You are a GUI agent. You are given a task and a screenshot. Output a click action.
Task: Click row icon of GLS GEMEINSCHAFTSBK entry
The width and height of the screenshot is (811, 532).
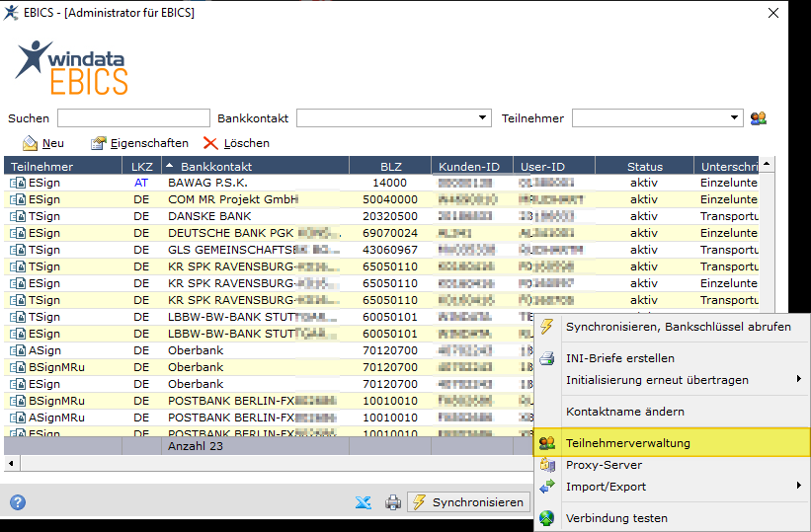click(18, 250)
